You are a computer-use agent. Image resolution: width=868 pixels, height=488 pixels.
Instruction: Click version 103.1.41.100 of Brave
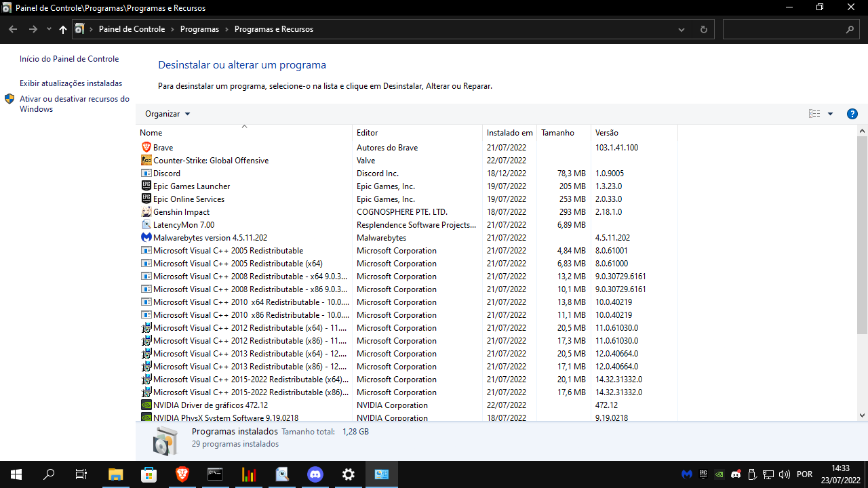(x=616, y=147)
